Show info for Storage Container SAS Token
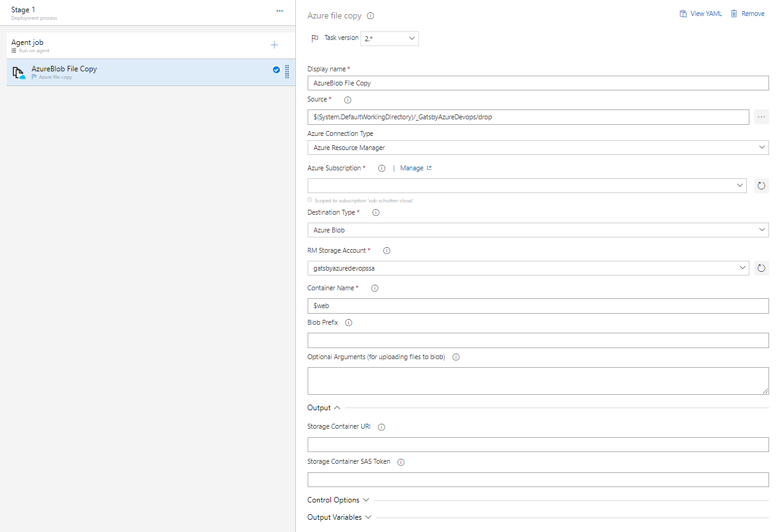This screenshot has height=532, width=782. pos(401,462)
